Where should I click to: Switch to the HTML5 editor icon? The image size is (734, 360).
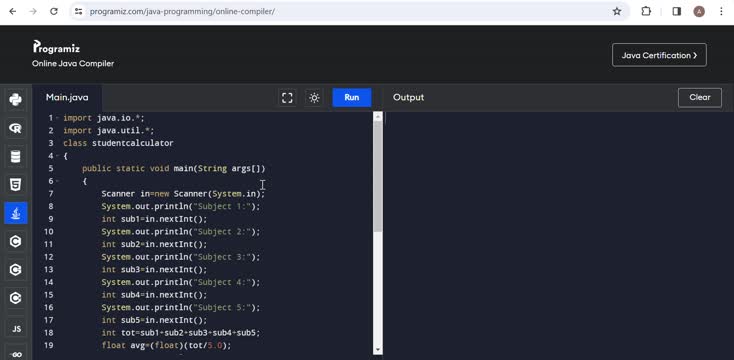tap(15, 184)
